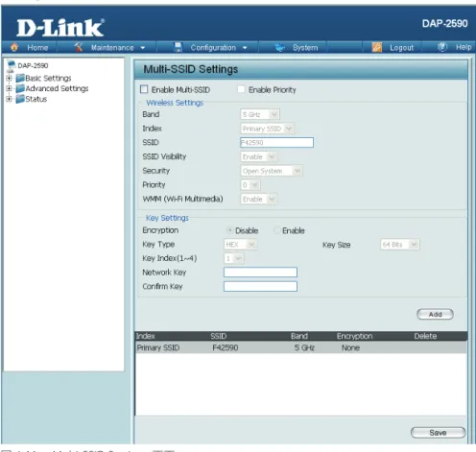Select the Encryption Disable radio button
Viewport: 476px width, 452px height.
[x=229, y=230]
